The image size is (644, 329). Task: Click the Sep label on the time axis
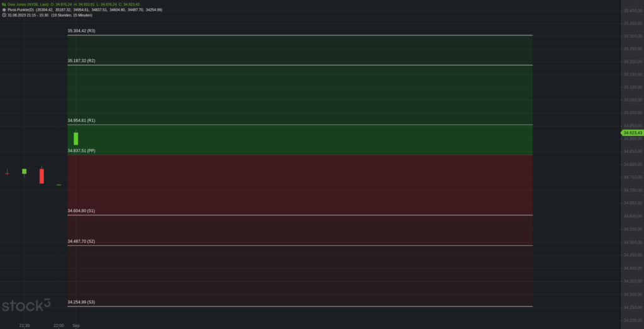(x=76, y=326)
